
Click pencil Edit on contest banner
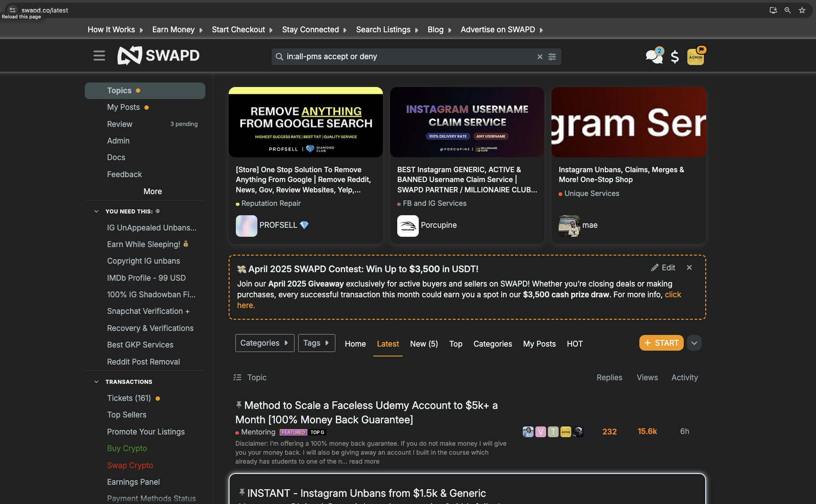point(663,268)
